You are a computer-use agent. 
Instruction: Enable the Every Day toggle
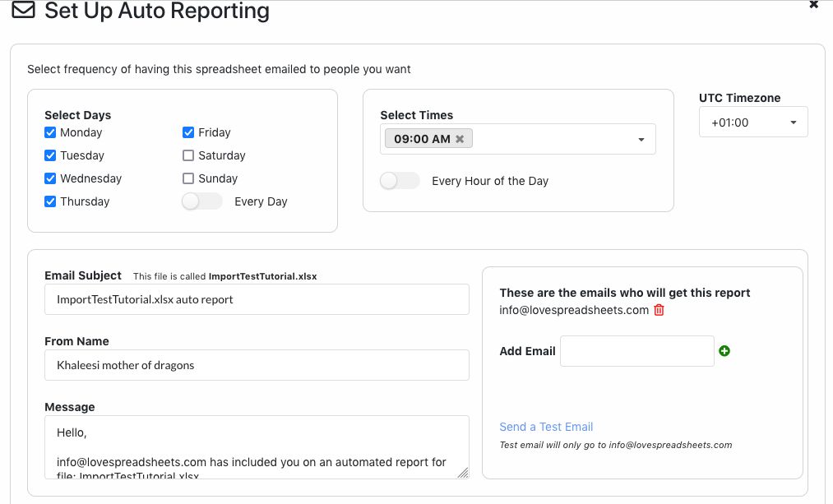click(x=201, y=201)
